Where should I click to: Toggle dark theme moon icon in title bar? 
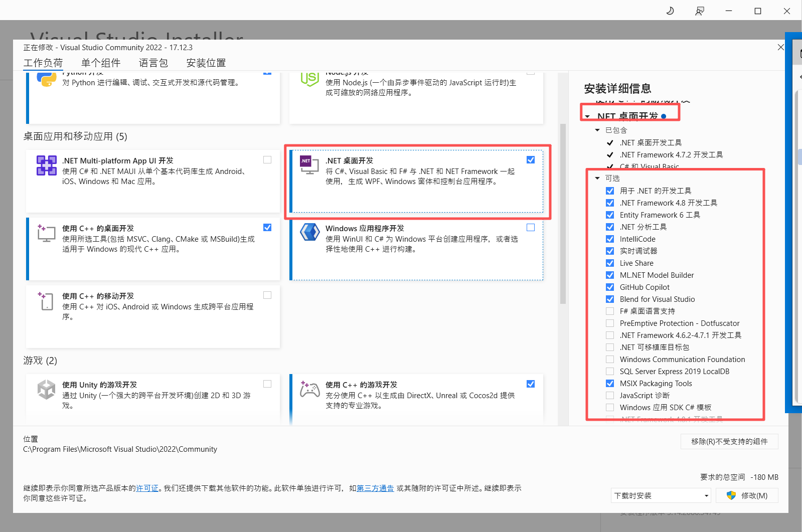pos(670,11)
